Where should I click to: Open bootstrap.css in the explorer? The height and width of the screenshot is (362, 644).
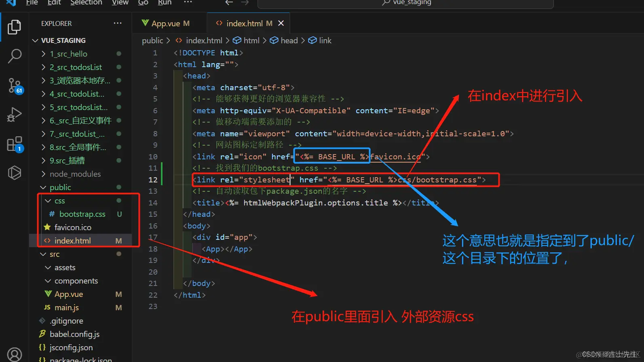pos(82,214)
